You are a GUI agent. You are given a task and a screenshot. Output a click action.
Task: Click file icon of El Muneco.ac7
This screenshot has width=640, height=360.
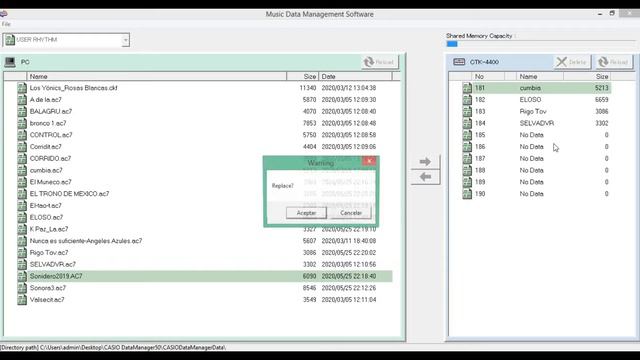(x=22, y=182)
